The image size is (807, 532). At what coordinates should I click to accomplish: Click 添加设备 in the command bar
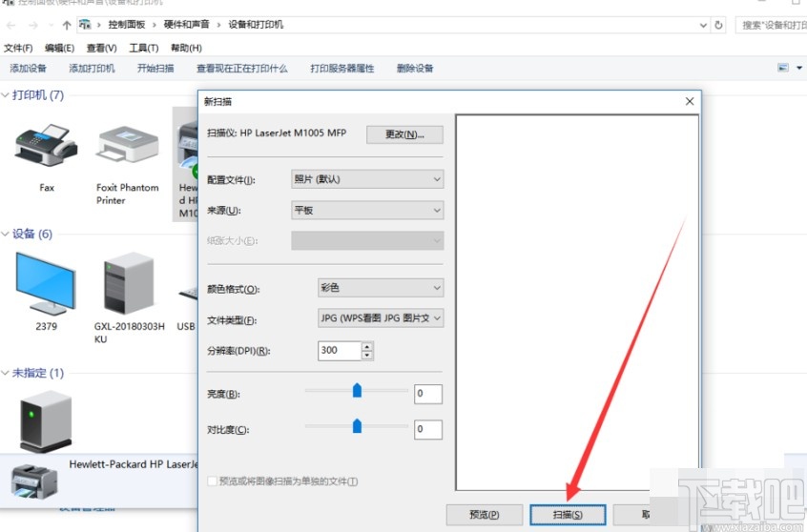click(28, 68)
